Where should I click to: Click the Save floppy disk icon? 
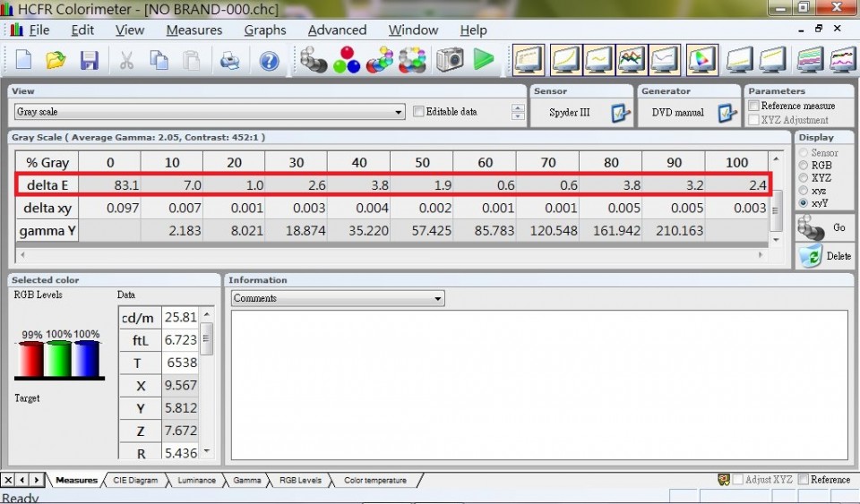[x=90, y=61]
